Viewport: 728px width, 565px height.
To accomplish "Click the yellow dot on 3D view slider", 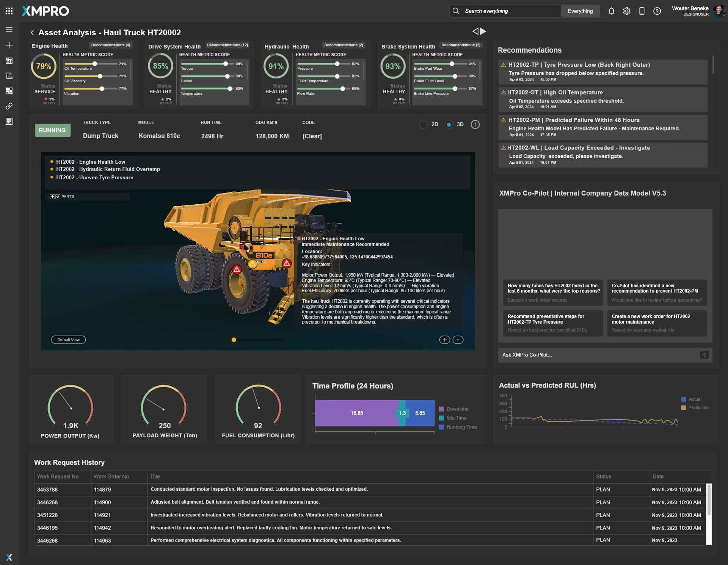I will click(x=234, y=340).
